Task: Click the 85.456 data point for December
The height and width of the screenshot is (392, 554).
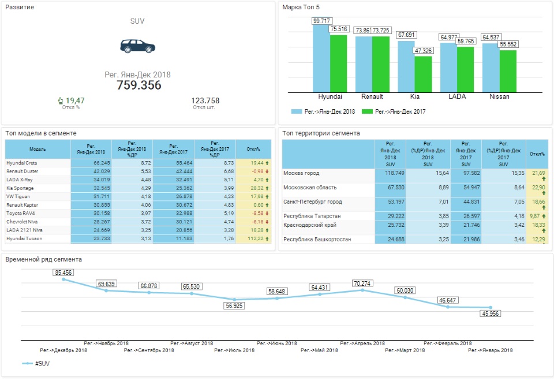Action: [63, 279]
